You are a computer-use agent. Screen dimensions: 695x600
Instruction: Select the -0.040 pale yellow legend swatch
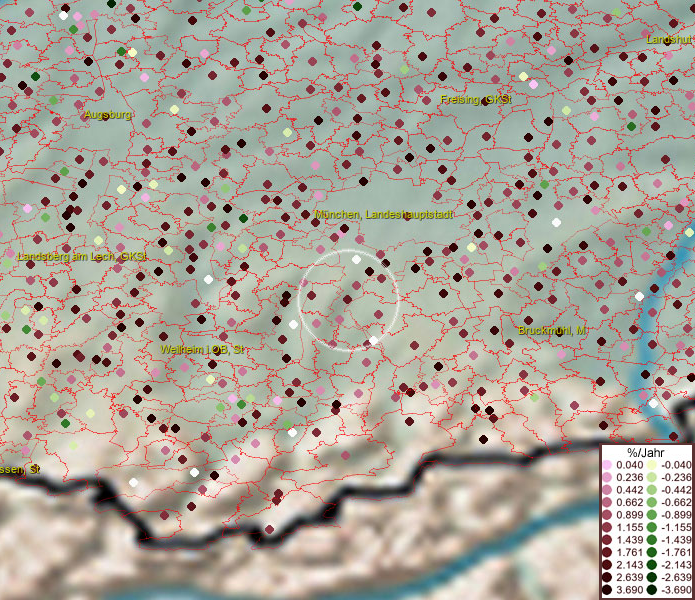(x=650, y=466)
